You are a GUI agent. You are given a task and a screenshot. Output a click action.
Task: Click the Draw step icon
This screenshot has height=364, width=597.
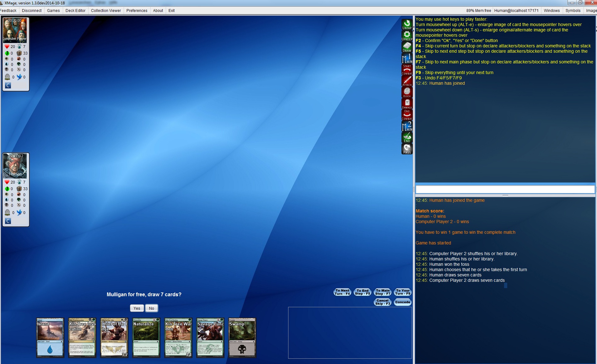click(x=407, y=47)
